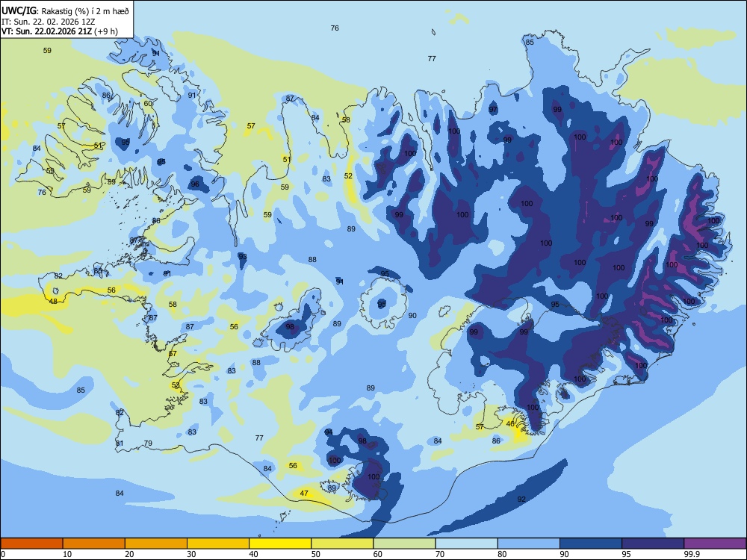This screenshot has height=560, width=747.
Task: Click the '(+9 h)' forecast offset text
Action: 106,32
